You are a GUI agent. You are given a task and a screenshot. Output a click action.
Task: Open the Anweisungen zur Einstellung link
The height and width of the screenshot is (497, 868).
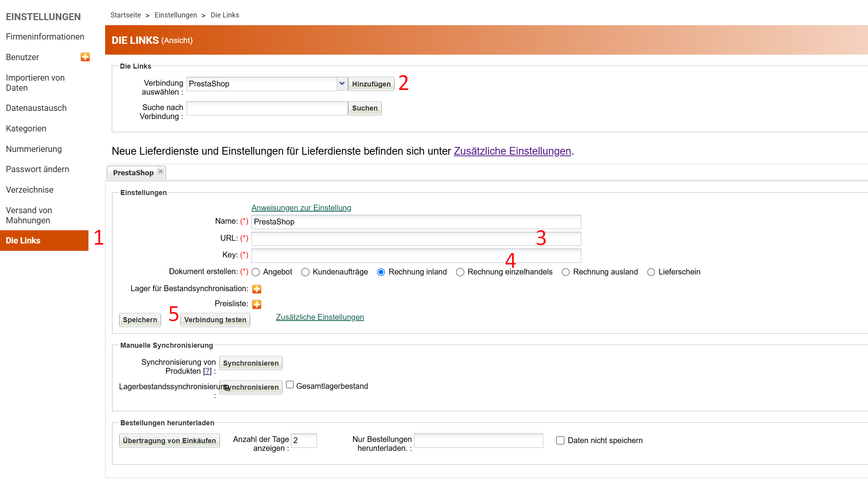tap(301, 208)
